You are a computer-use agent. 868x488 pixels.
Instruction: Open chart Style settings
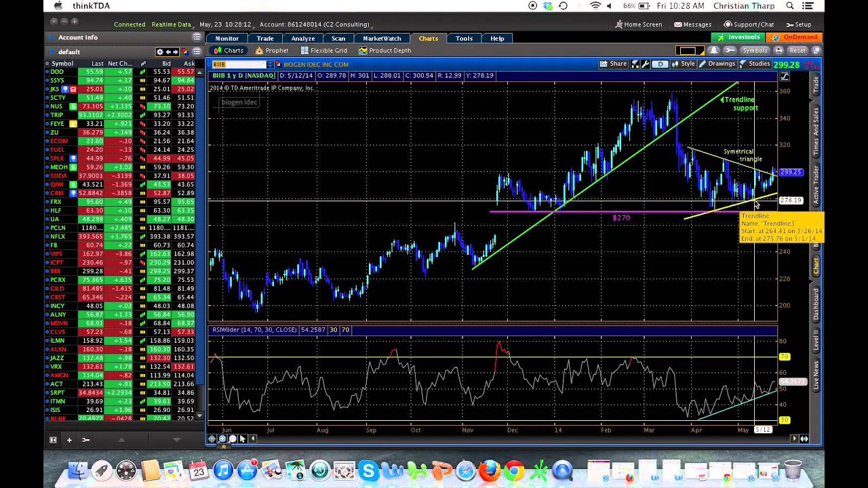pyautogui.click(x=684, y=64)
